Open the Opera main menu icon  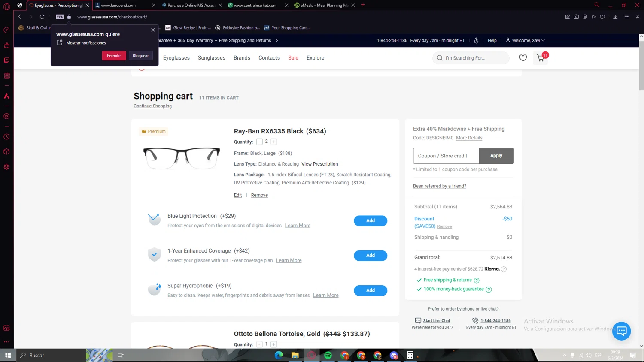(x=6, y=6)
